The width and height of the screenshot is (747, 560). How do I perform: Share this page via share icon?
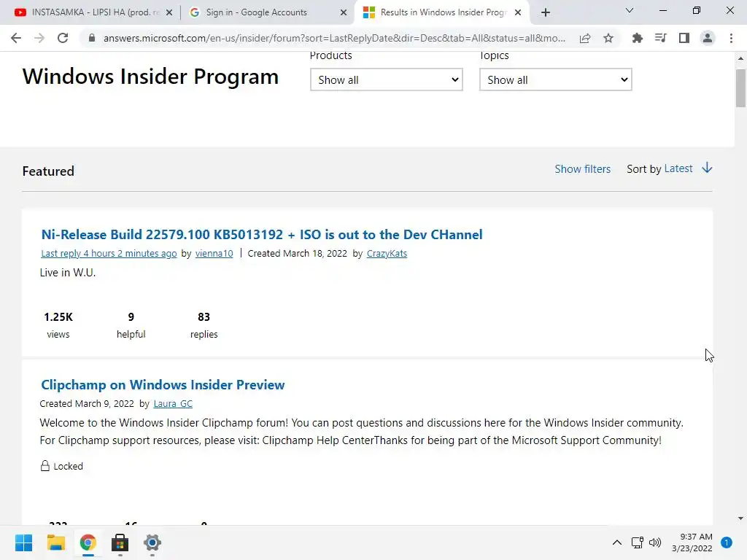tap(585, 38)
